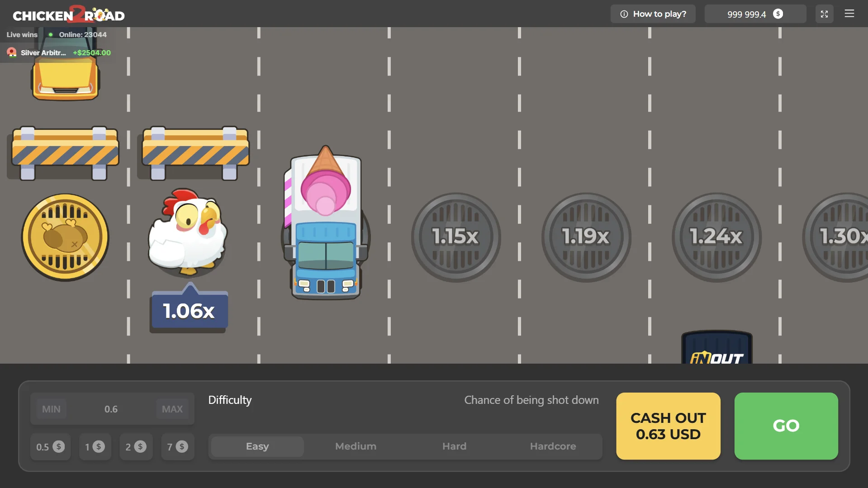Click the Silver Arbitr... player avatar
Viewport: 868px width, 488px height.
point(12,52)
